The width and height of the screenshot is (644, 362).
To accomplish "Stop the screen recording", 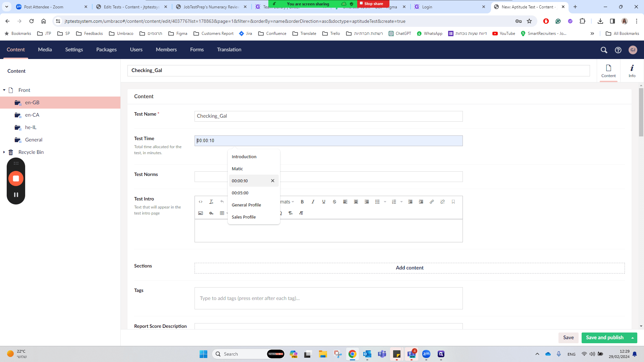I will click(16, 178).
